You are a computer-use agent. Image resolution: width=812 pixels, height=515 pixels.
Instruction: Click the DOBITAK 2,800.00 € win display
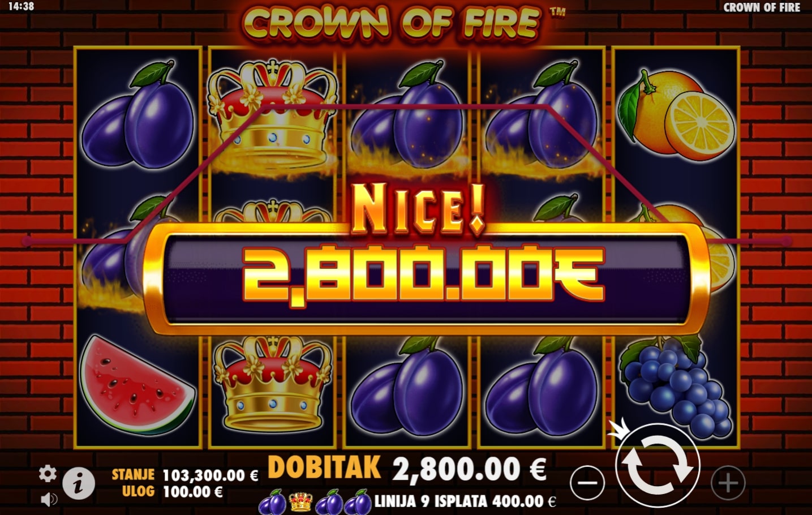(x=407, y=469)
